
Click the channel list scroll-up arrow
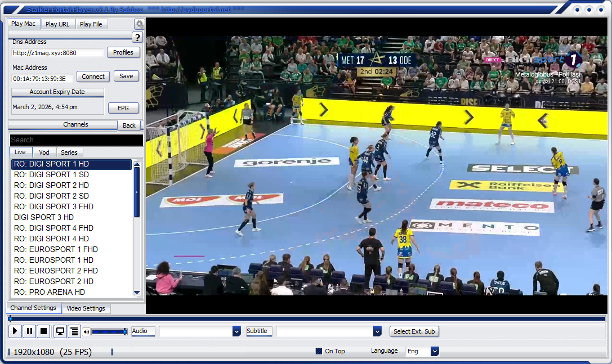137,164
